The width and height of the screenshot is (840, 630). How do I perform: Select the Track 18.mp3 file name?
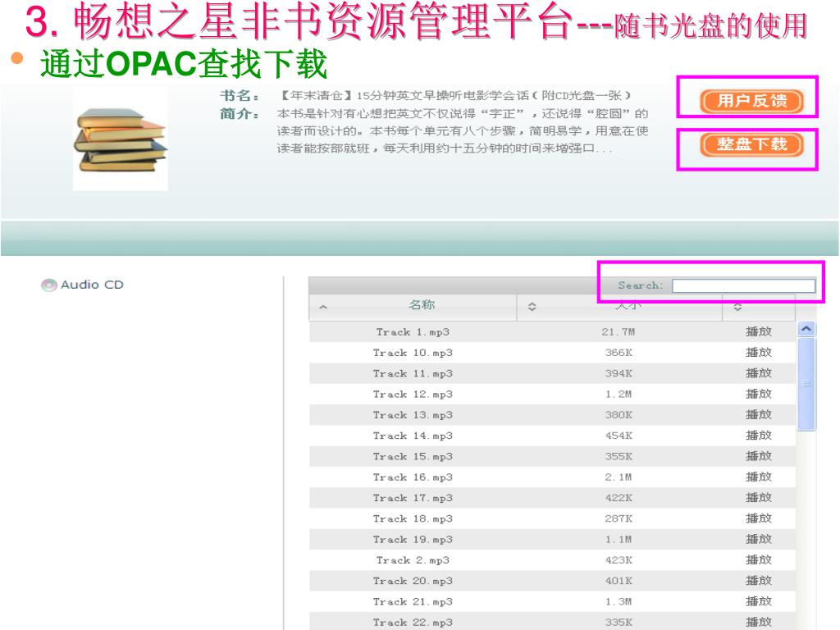[413, 519]
